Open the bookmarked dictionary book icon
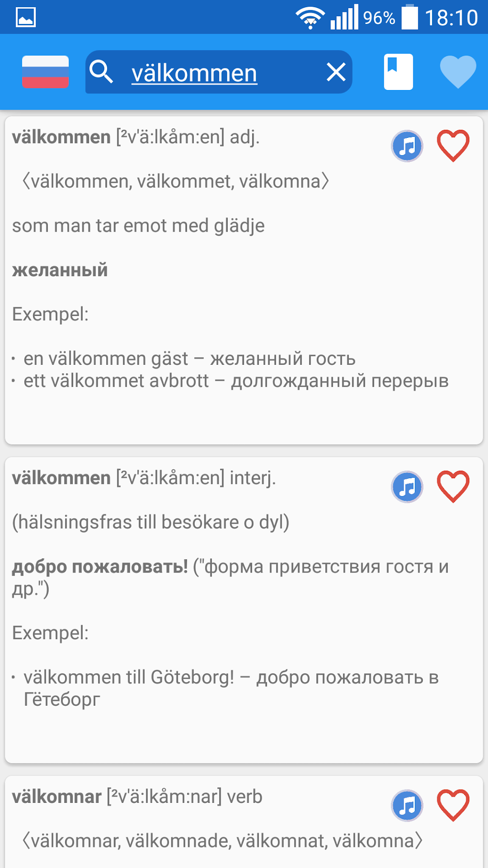Viewport: 488px width, 868px height. pyautogui.click(x=398, y=72)
